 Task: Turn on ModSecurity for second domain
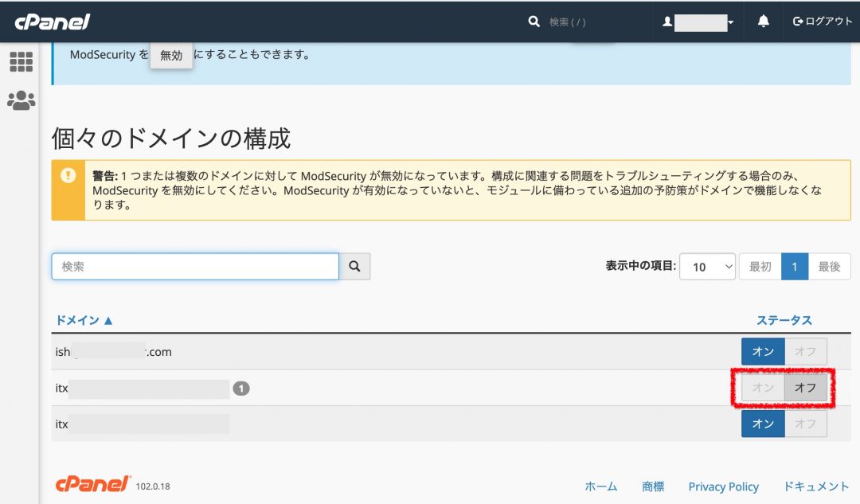pyautogui.click(x=763, y=388)
